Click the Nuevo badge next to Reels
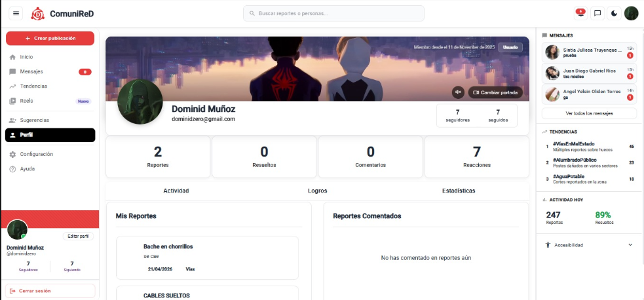The image size is (644, 300). [x=83, y=101]
